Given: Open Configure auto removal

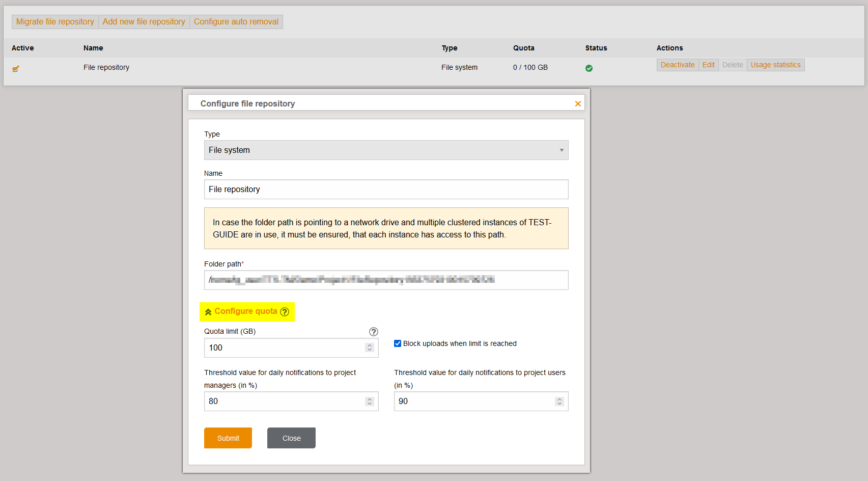Looking at the screenshot, I should 236,22.
